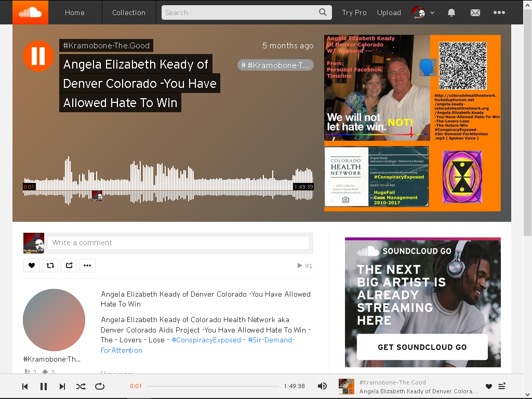Open the now-playing track title in the player bar
The height and width of the screenshot is (399, 532).
[x=418, y=391]
